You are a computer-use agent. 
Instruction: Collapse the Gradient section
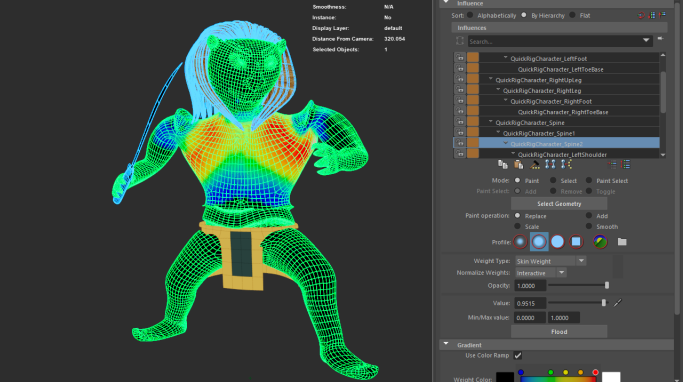click(446, 344)
